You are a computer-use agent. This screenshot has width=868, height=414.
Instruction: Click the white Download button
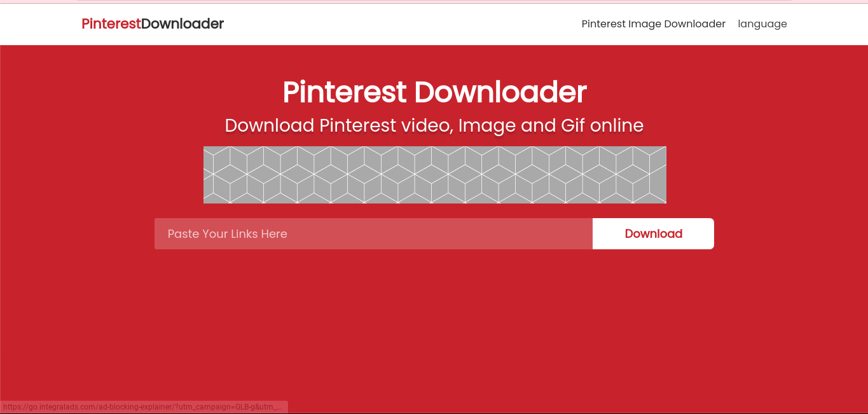coord(653,234)
